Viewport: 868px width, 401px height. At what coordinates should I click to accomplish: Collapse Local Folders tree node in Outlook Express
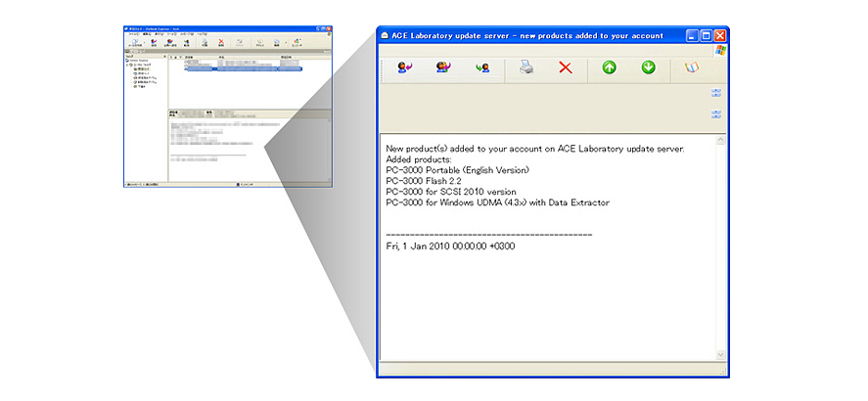127,66
